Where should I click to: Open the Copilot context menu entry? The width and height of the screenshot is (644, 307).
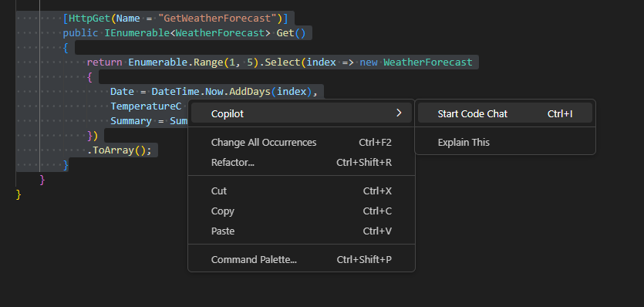tap(302, 113)
